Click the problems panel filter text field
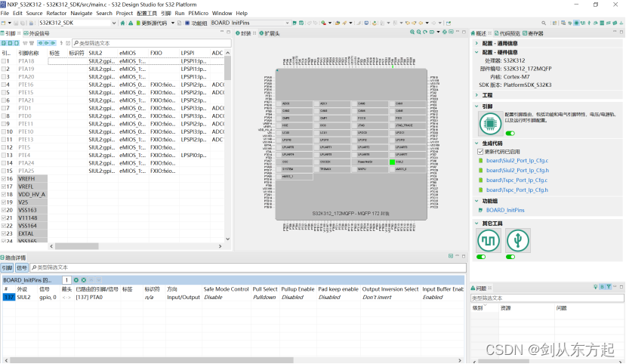 click(547, 298)
